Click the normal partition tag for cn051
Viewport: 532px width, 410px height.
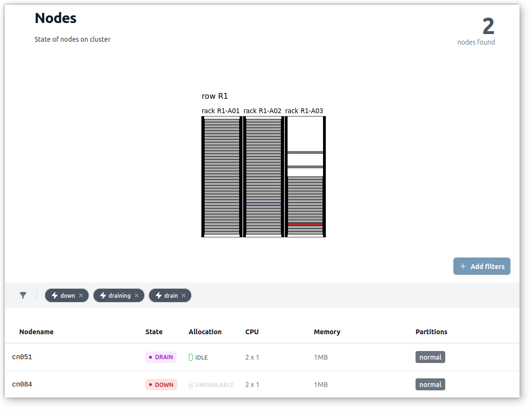click(430, 357)
